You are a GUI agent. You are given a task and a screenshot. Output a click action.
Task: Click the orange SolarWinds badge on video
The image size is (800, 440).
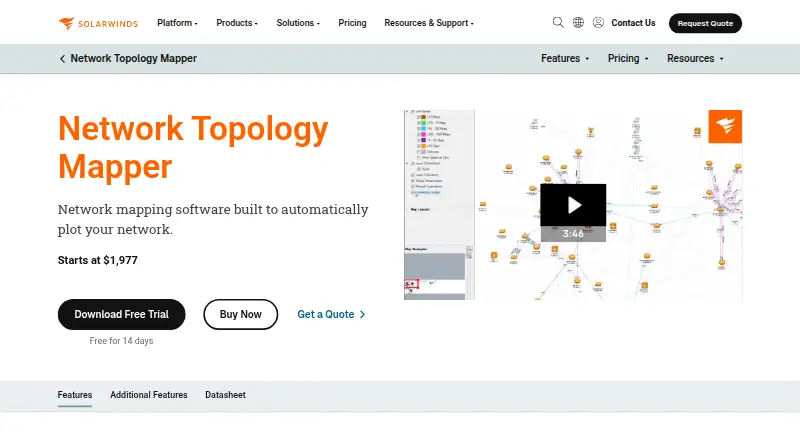click(725, 127)
